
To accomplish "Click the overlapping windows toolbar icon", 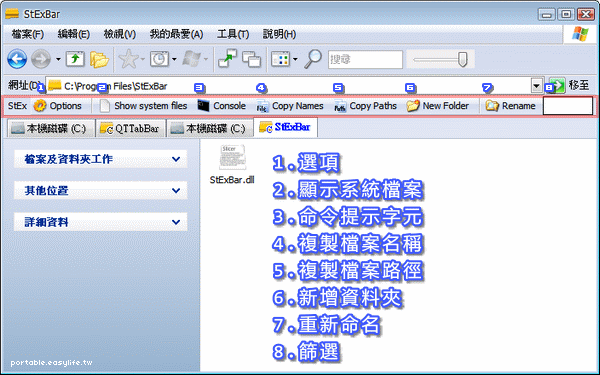I will tap(251, 59).
